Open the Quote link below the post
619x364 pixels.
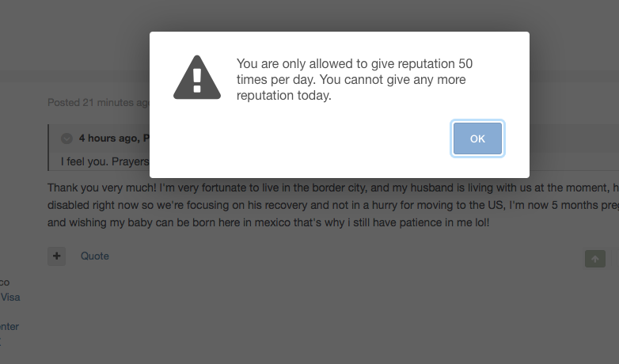pyautogui.click(x=95, y=256)
